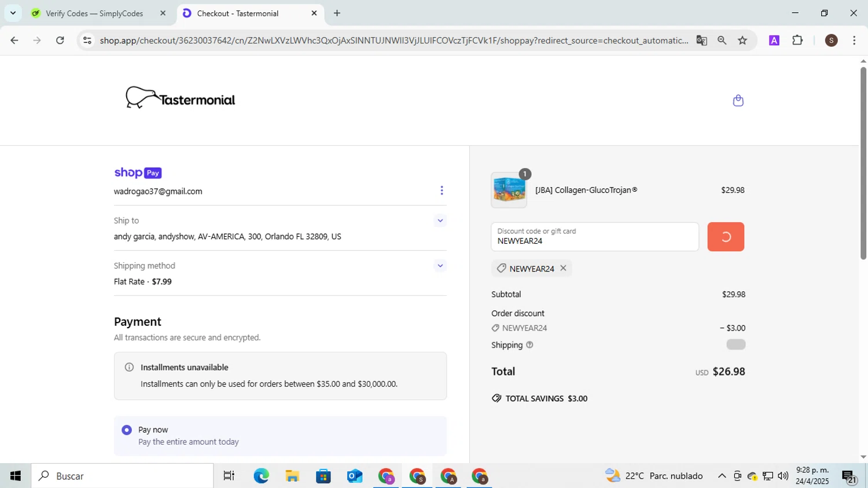Click the Installments unavailable heading
868x488 pixels.
185,367
